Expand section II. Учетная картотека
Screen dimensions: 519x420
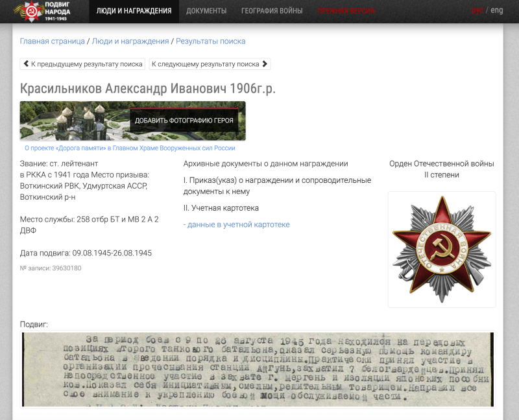click(x=221, y=208)
